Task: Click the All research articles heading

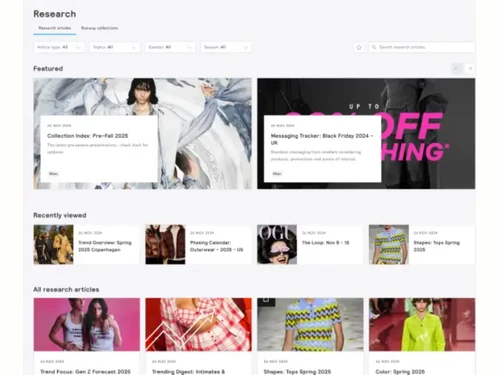Action: tap(66, 289)
